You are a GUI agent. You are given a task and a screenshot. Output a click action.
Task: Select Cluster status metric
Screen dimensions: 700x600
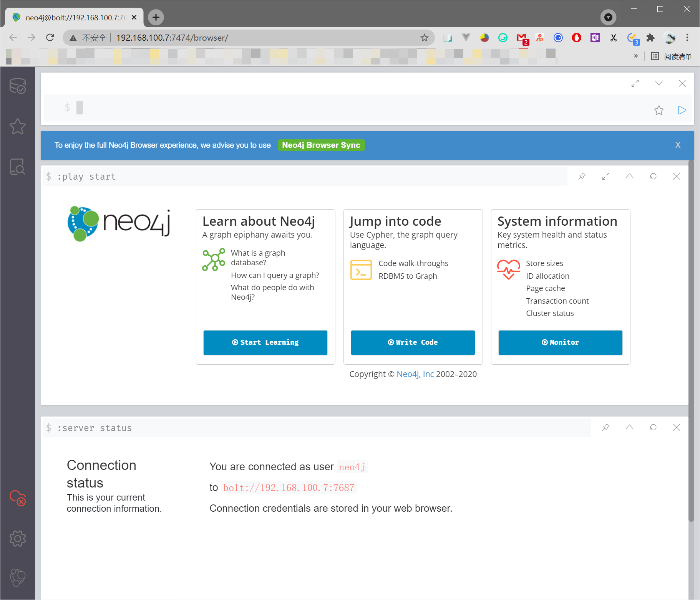coord(550,313)
